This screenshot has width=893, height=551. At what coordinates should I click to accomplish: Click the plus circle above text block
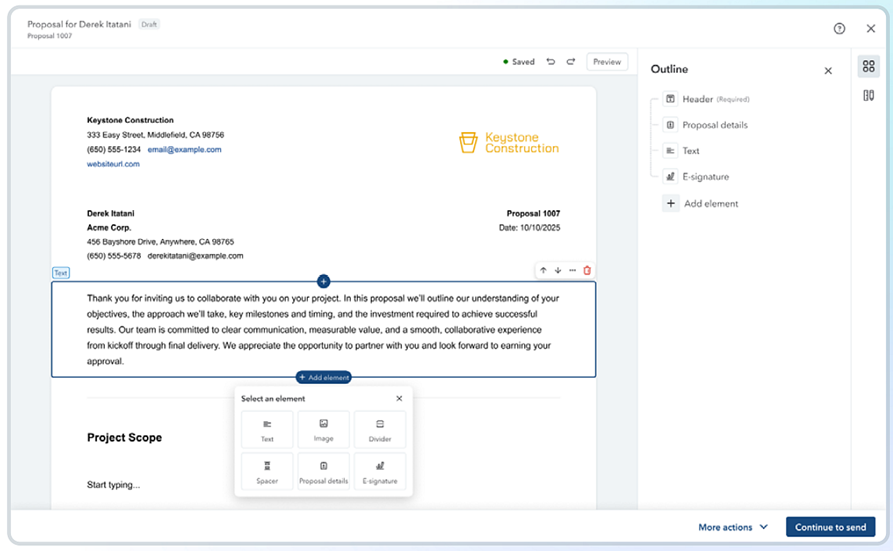[x=323, y=282]
